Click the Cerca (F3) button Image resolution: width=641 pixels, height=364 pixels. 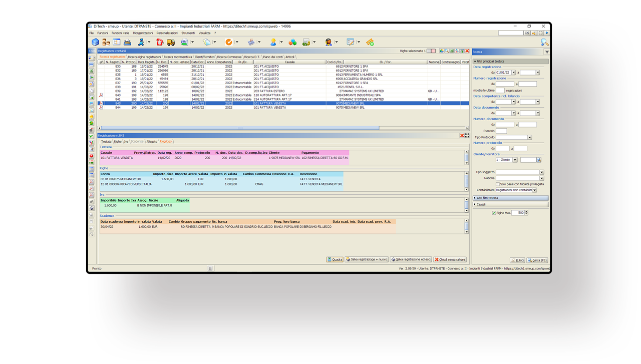(537, 260)
